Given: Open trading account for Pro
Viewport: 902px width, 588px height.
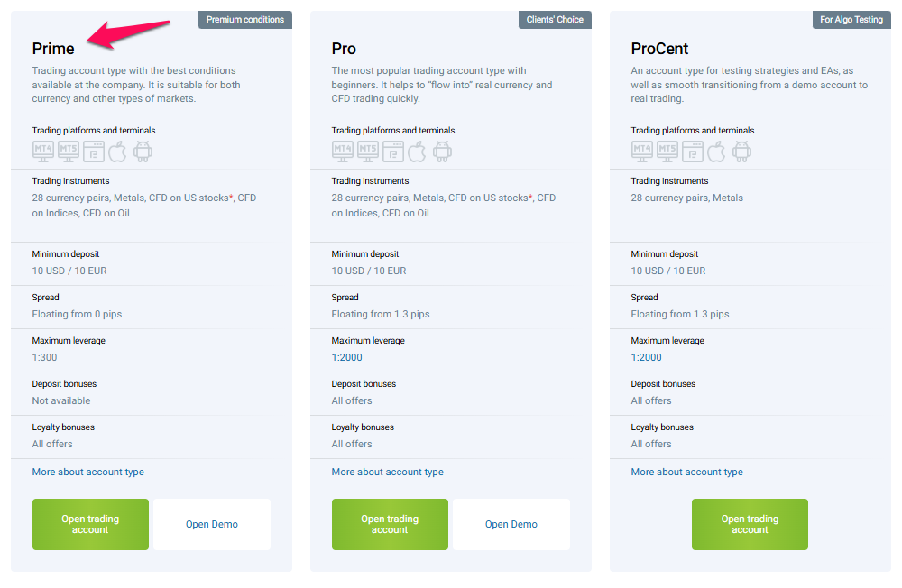Looking at the screenshot, I should pyautogui.click(x=390, y=524).
